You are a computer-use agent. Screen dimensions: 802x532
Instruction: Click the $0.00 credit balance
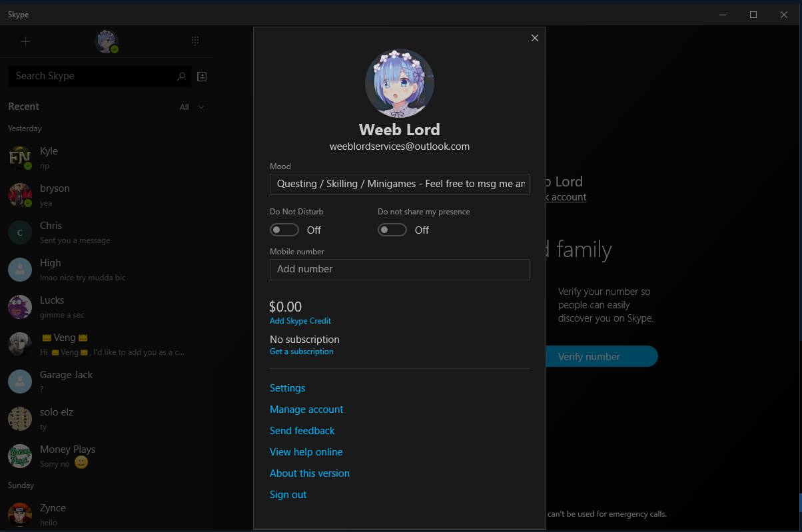coord(286,307)
